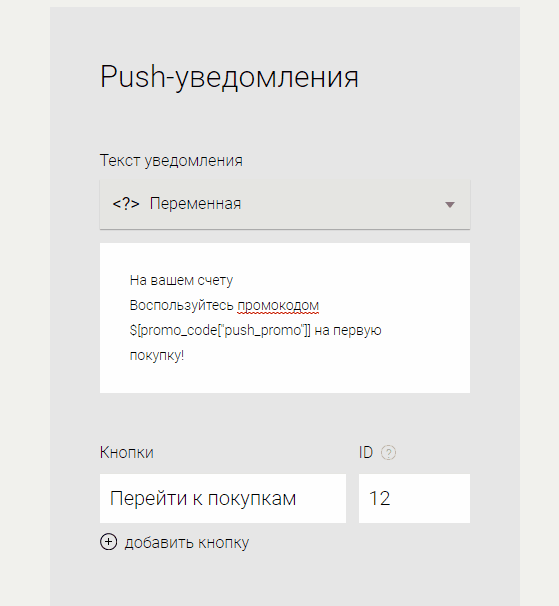Click the circled plus icon to add a button
559x606 pixels.
point(108,542)
